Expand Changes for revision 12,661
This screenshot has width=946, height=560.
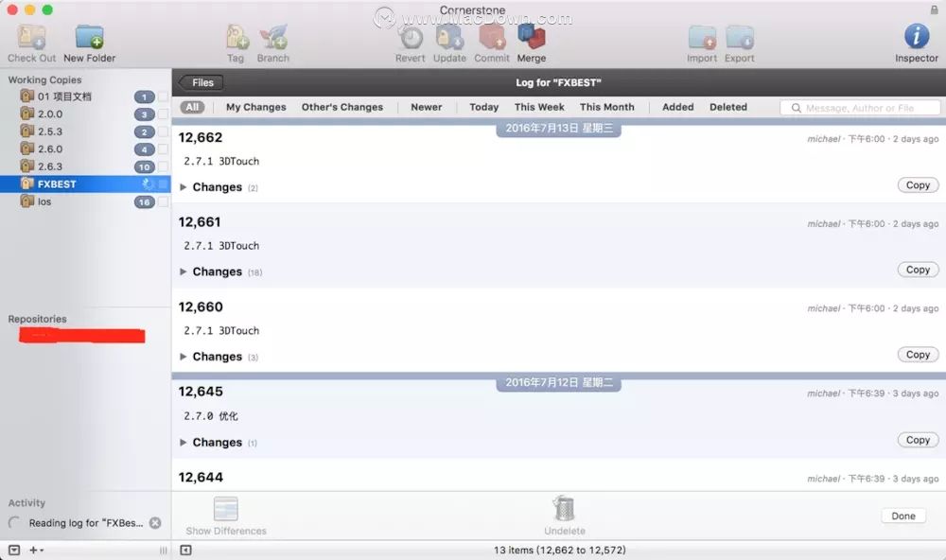183,271
